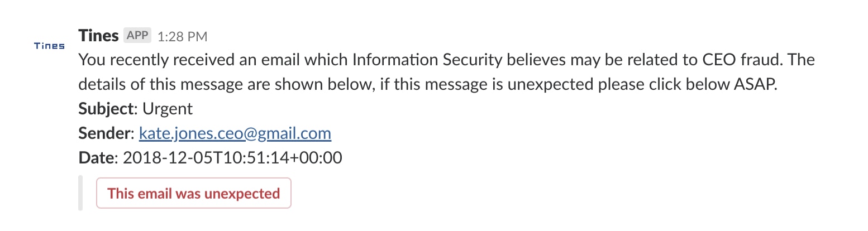
Task: Click the Tines sender name
Action: point(98,36)
